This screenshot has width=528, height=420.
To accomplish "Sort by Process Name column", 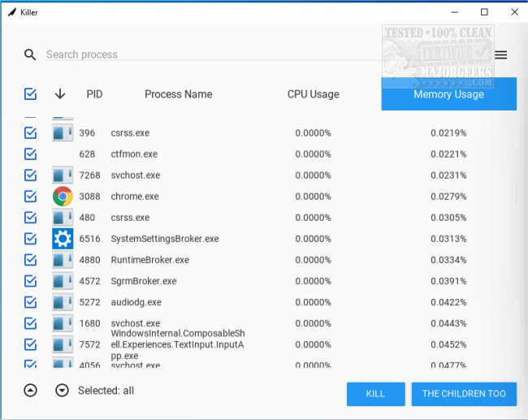I will (178, 94).
